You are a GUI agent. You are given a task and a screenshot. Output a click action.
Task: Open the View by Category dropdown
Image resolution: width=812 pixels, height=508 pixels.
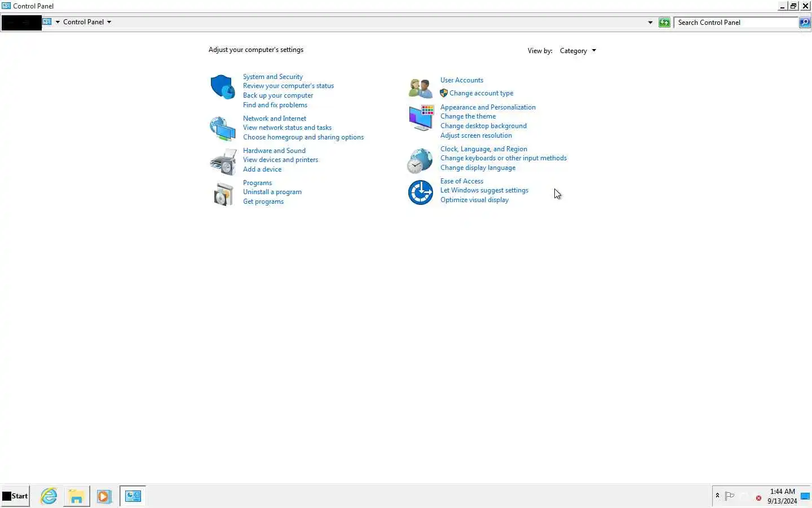[x=578, y=51]
